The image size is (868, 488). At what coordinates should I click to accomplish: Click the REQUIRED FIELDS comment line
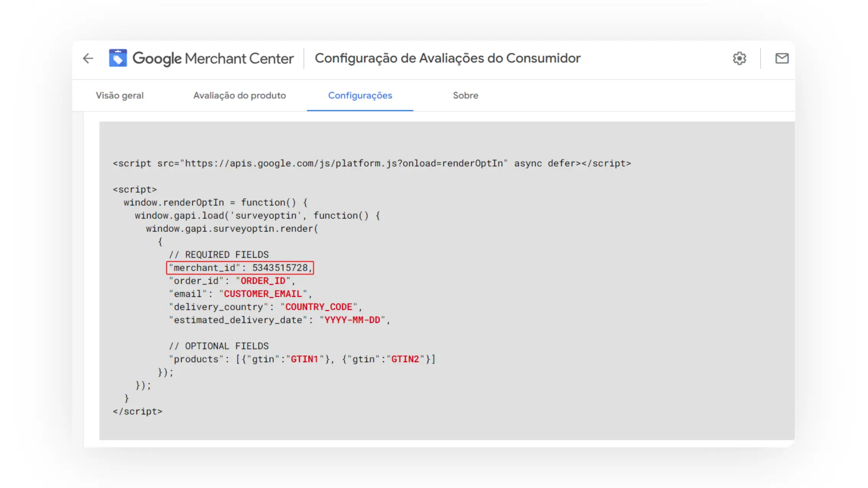coord(219,255)
